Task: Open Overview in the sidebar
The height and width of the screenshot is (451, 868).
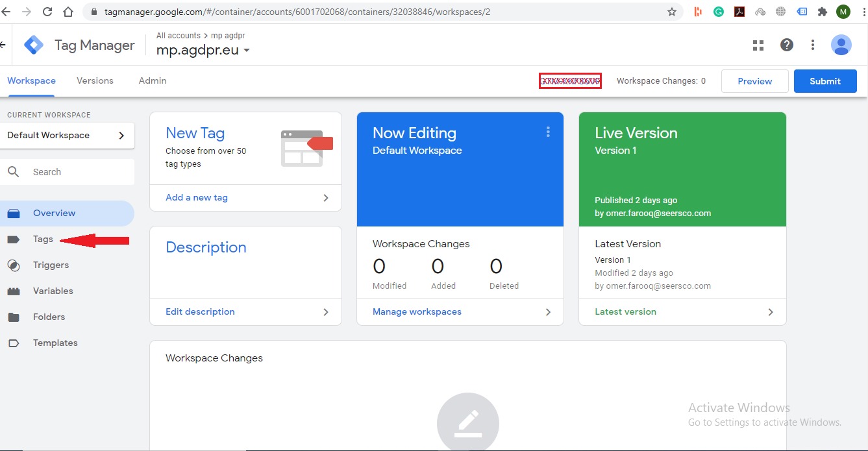Action: coord(68,213)
